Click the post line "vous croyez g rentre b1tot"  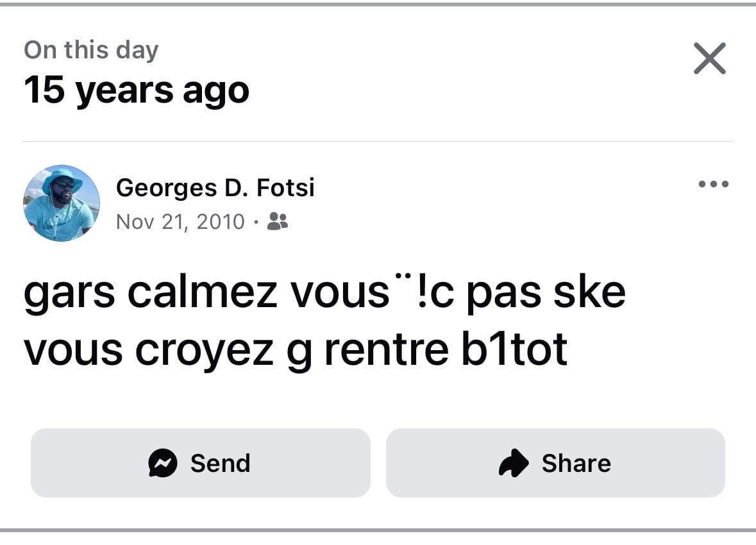295,349
